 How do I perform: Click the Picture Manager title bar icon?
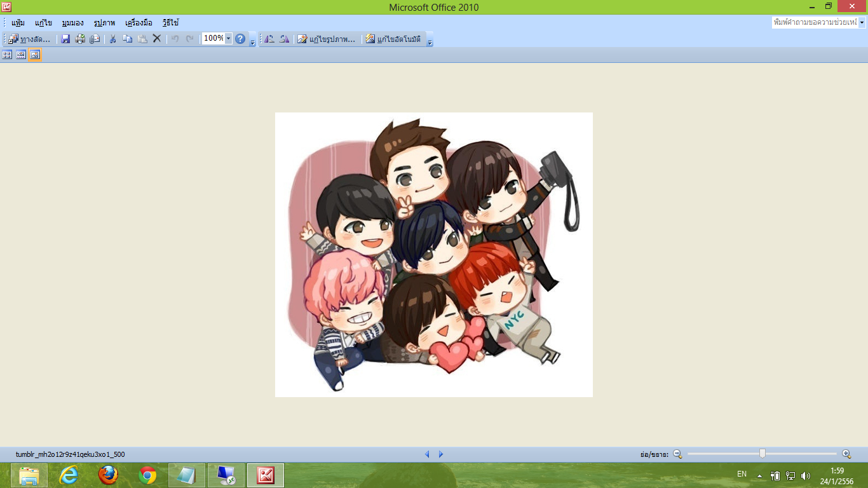click(x=6, y=7)
